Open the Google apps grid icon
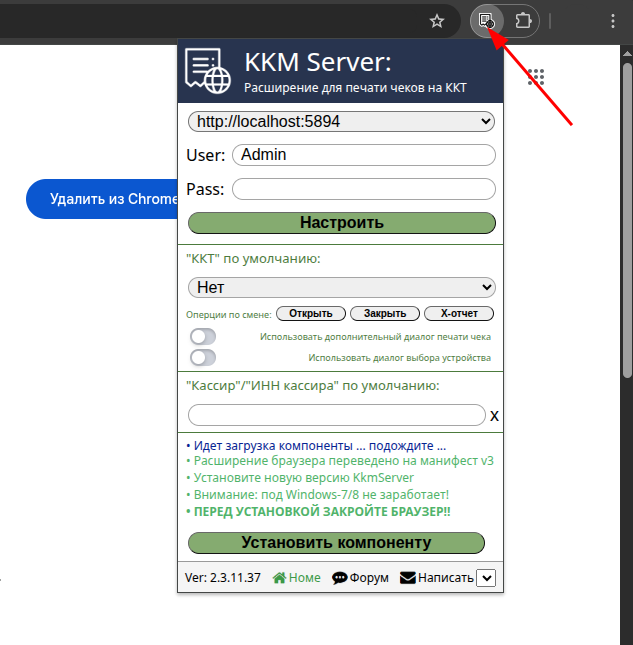This screenshot has width=633, height=645. [x=536, y=77]
